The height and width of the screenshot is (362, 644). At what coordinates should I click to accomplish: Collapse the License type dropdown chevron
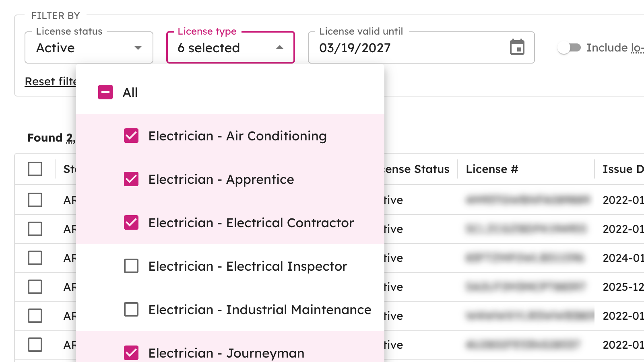[280, 47]
